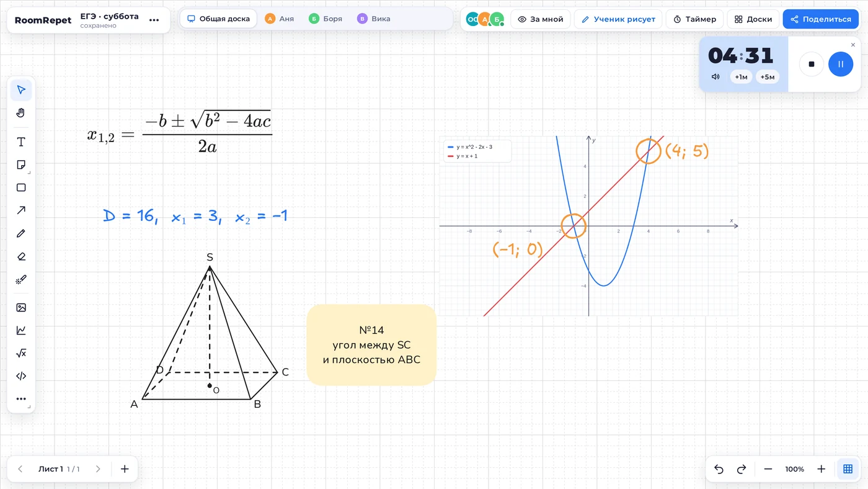Image resolution: width=868 pixels, height=489 pixels.
Task: Choose the Text tool
Action: 21,142
